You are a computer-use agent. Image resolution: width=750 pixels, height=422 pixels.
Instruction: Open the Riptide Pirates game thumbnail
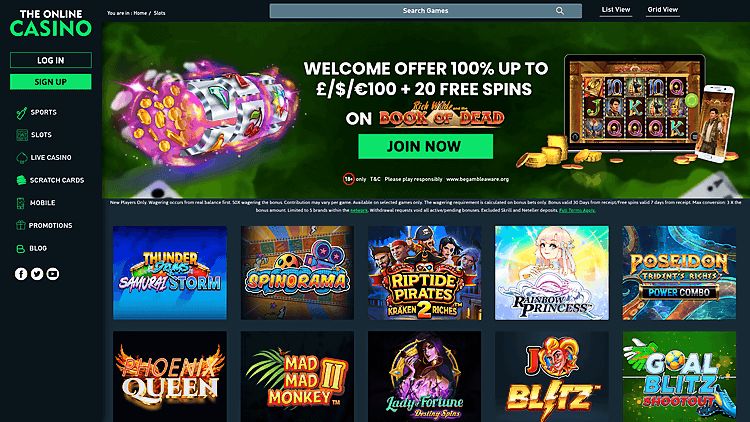click(x=425, y=273)
